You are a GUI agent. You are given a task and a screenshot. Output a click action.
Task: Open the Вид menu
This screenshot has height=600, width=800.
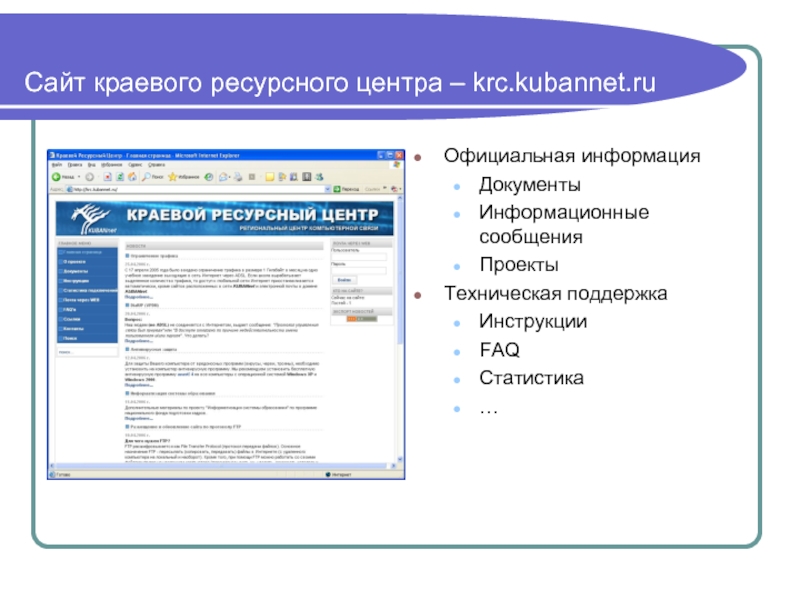pos(92,165)
